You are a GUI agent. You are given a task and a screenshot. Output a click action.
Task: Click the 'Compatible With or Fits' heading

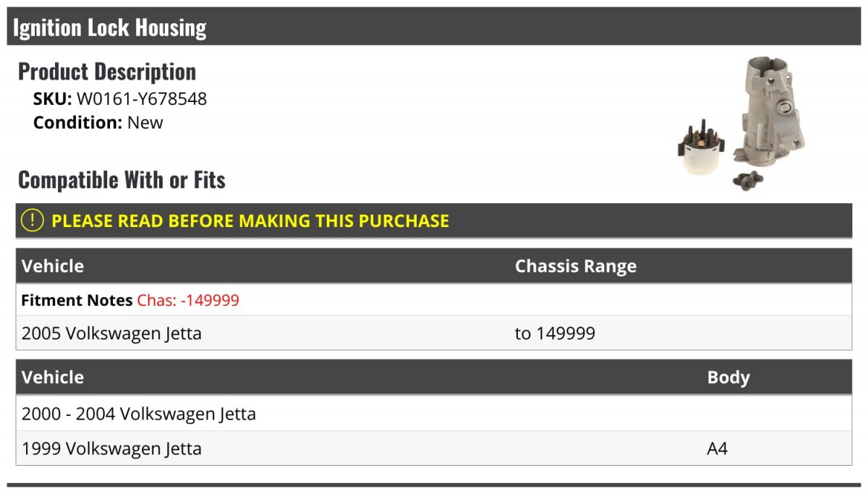122,180
